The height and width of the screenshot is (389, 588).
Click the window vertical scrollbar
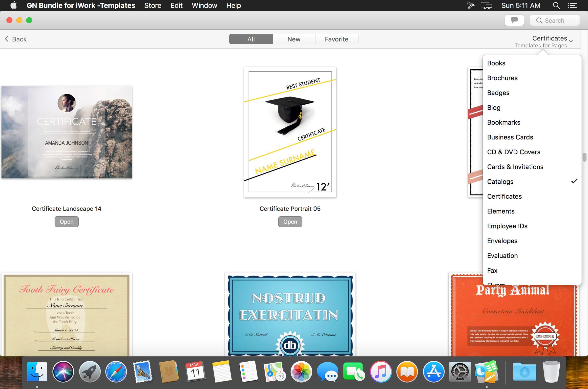click(584, 157)
